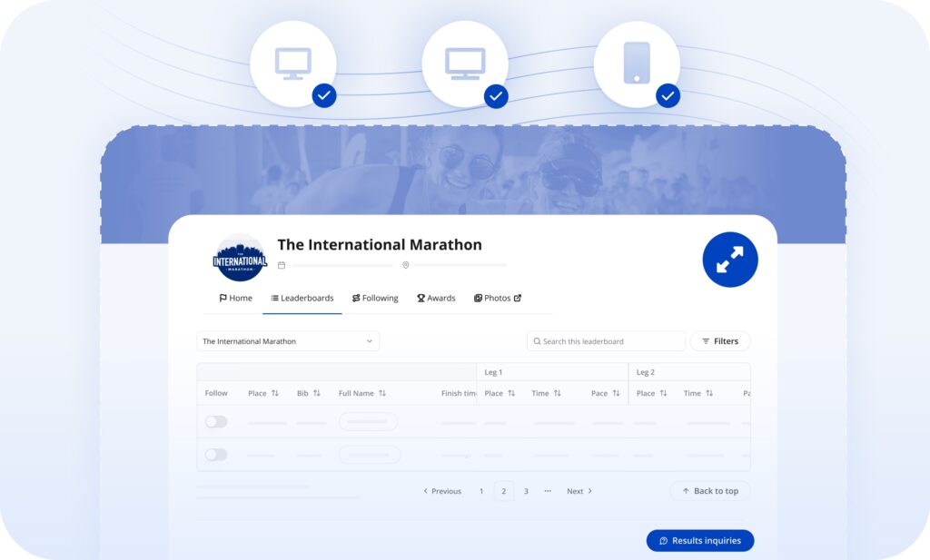Viewport: 930px width, 560px height.
Task: Sort Leg 1 Pace column arrows
Action: pyautogui.click(x=616, y=393)
